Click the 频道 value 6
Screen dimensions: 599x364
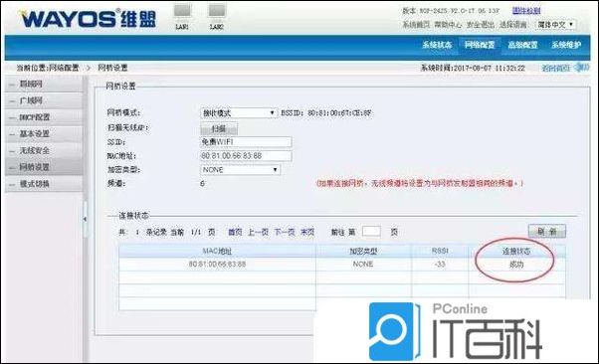coord(202,184)
